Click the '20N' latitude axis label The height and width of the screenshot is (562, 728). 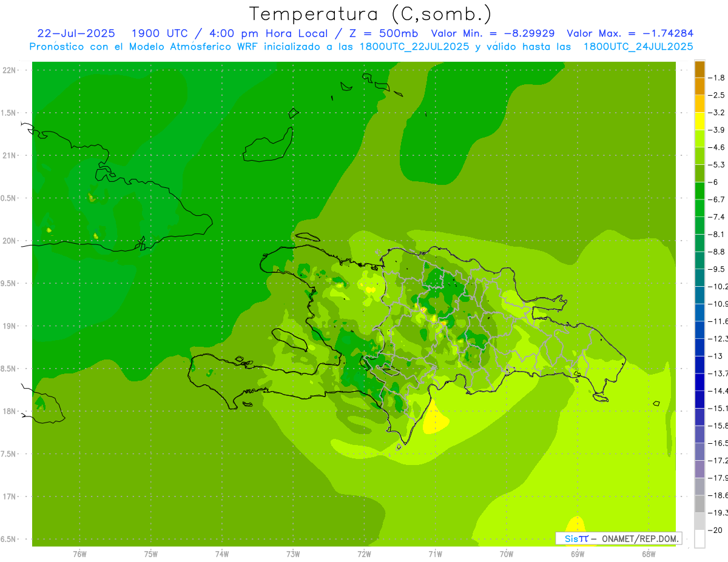(9, 241)
